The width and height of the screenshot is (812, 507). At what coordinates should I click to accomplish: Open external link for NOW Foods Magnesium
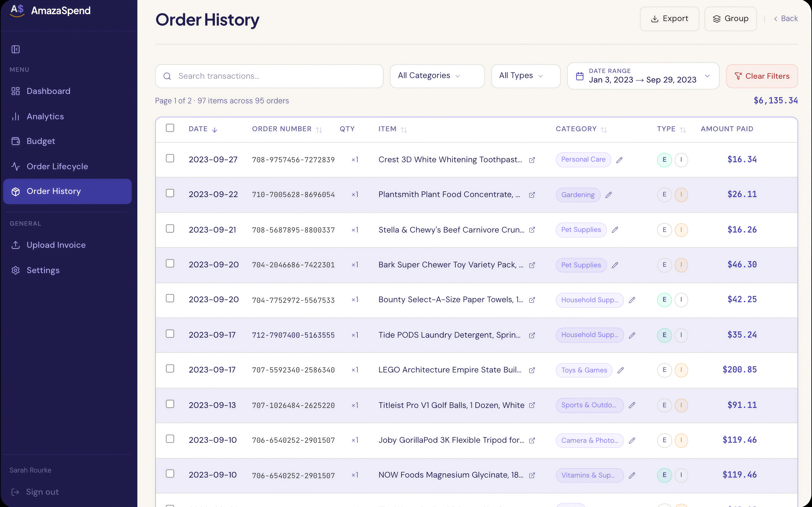532,476
